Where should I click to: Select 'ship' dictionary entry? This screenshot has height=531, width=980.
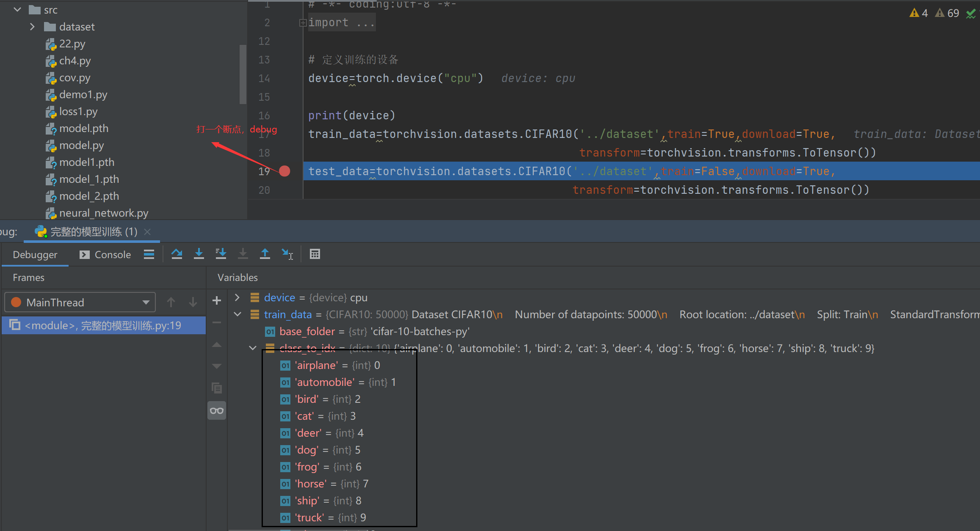coord(321,501)
